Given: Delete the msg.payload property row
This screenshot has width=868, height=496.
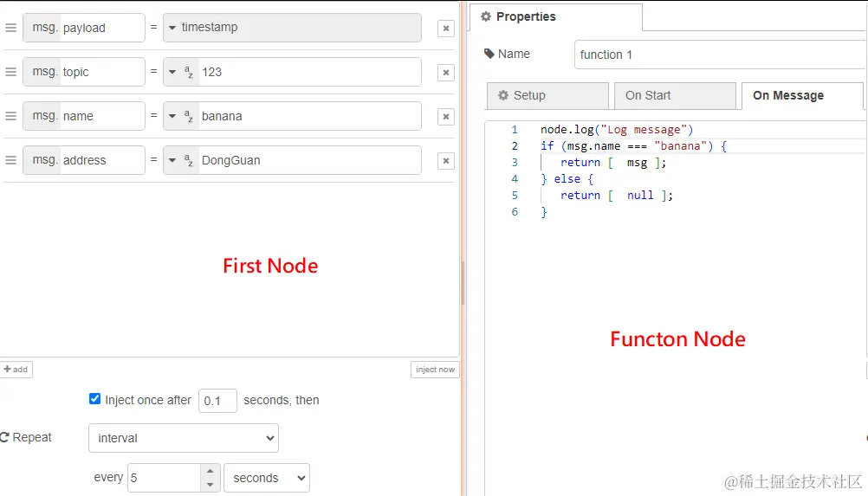Looking at the screenshot, I should point(445,29).
